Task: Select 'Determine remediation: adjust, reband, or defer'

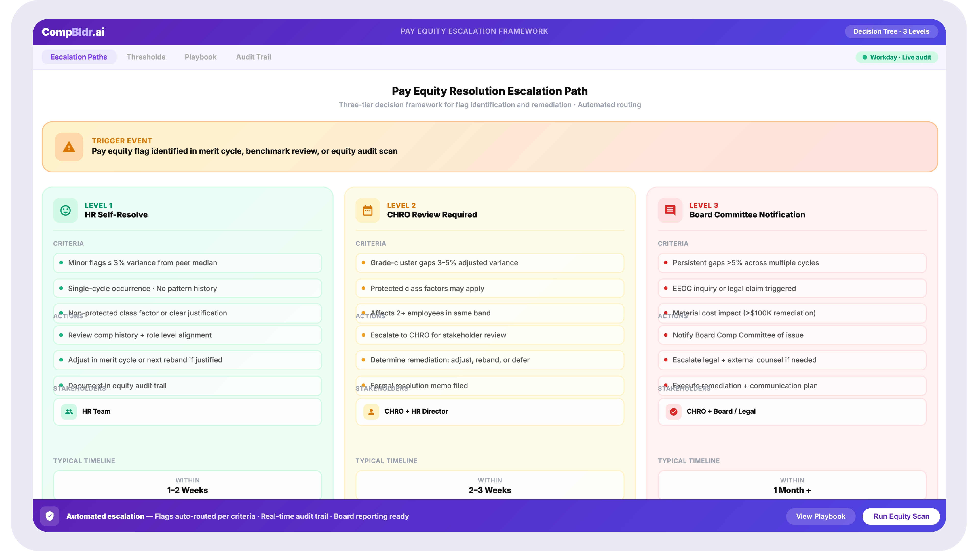Action: 490,360
